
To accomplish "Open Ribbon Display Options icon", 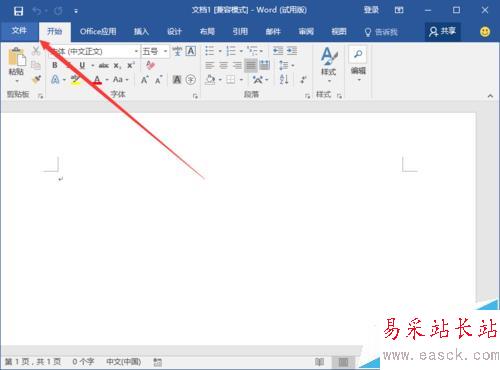I will (399, 10).
